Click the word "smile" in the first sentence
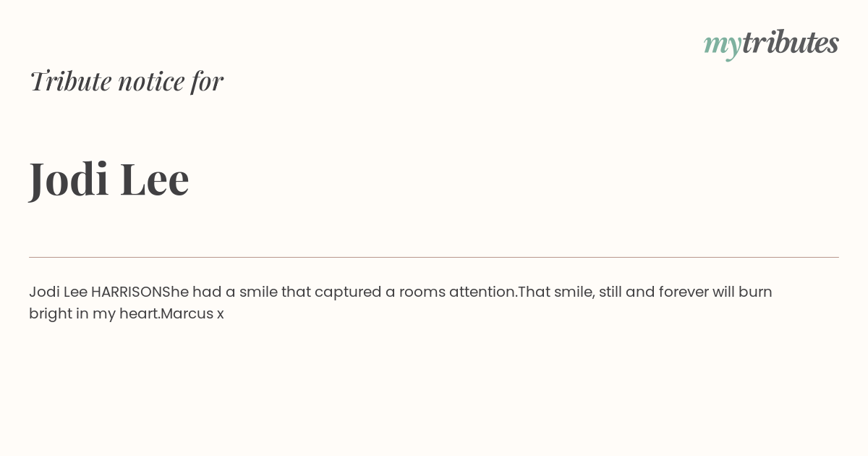The width and height of the screenshot is (868, 456). (258, 292)
